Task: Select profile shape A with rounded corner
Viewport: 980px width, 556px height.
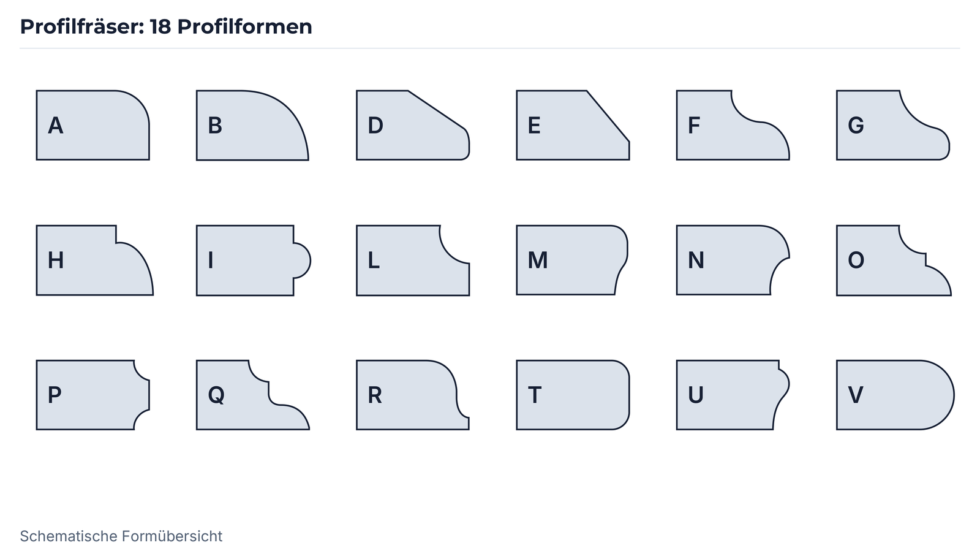Action: (x=92, y=125)
